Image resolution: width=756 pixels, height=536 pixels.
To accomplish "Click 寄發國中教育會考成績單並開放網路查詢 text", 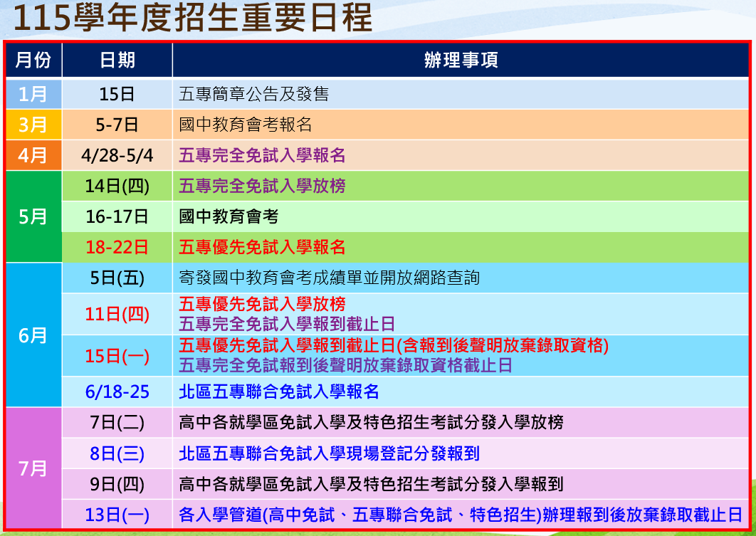I will point(329,278).
